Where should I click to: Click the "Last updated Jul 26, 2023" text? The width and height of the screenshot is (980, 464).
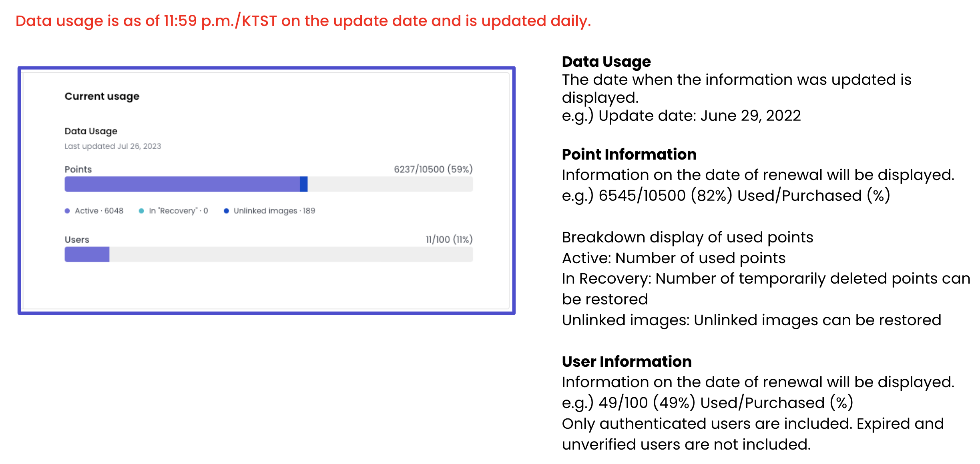113,146
